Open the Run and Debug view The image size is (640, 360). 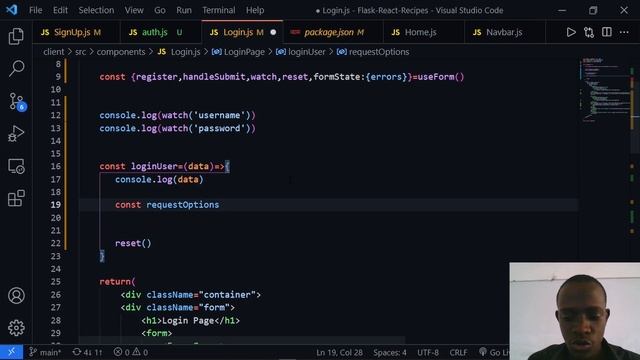click(x=16, y=133)
